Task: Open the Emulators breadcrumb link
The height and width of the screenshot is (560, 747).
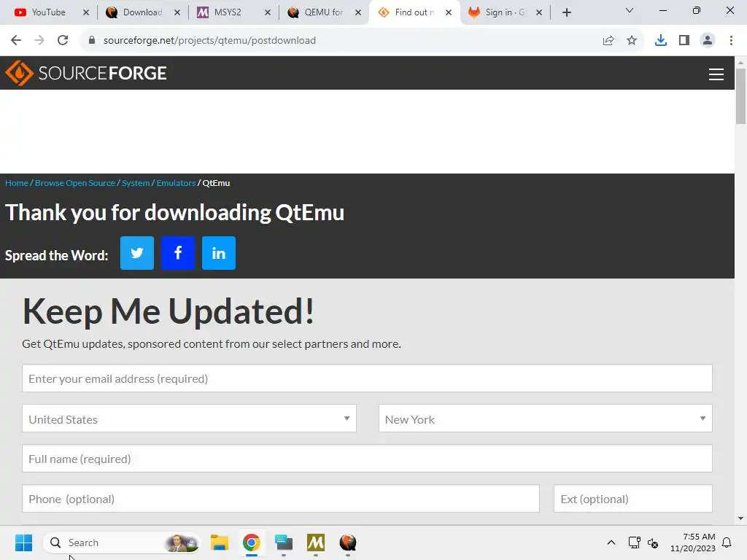Action: pos(176,183)
